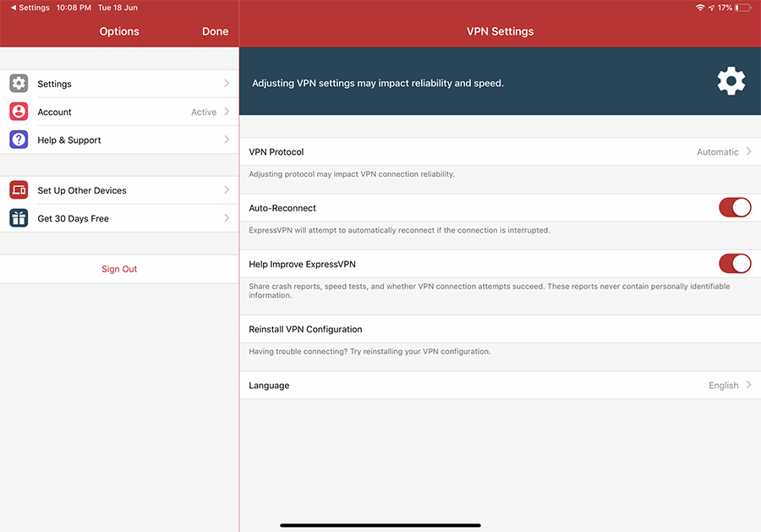
Task: Select the Set Up Other Devices label
Action: pyautogui.click(x=82, y=191)
